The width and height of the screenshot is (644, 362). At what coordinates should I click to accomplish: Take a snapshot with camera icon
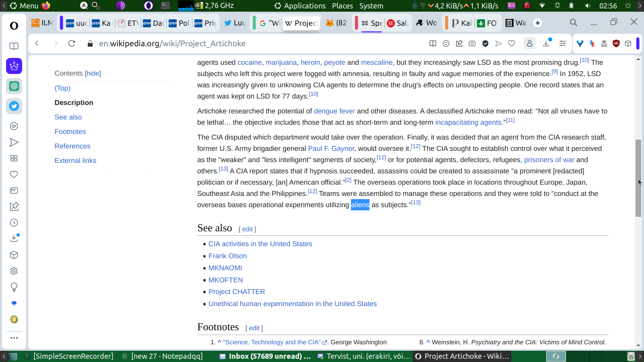(x=472, y=43)
